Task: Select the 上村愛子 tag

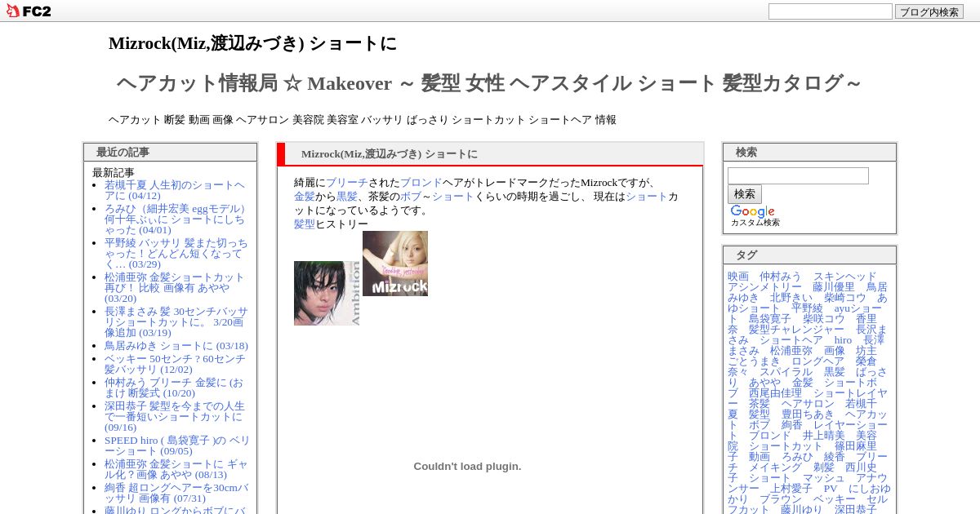Action: tap(791, 489)
